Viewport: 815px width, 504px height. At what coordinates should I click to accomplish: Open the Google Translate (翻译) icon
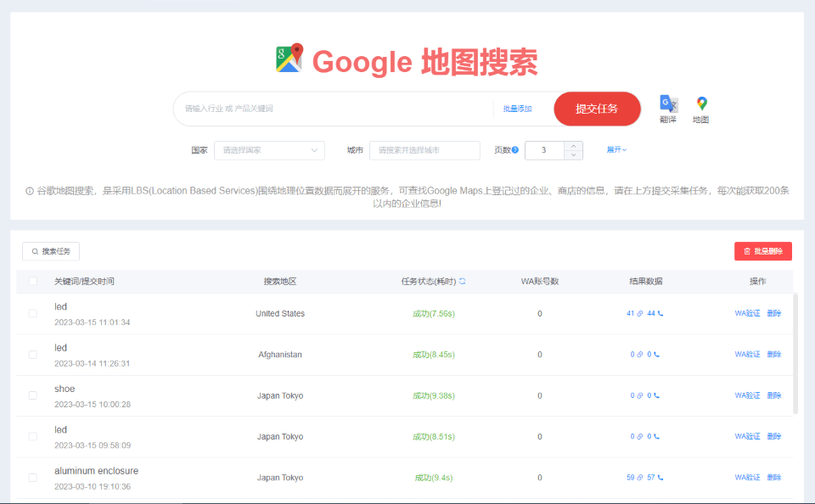tap(668, 104)
